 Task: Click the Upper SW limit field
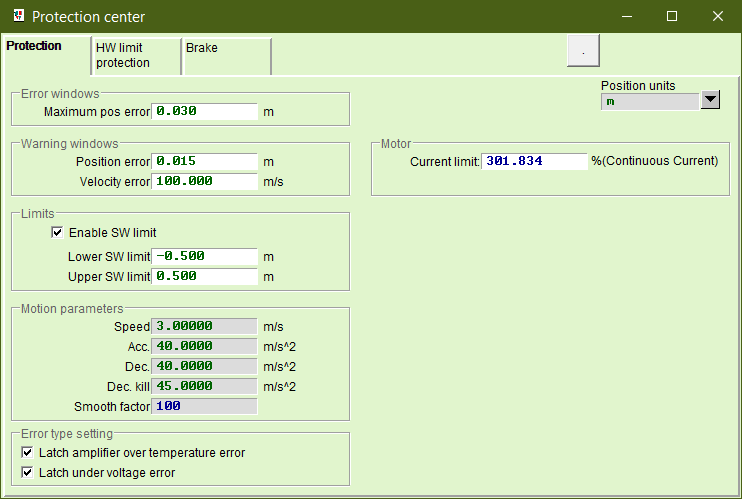[204, 277]
